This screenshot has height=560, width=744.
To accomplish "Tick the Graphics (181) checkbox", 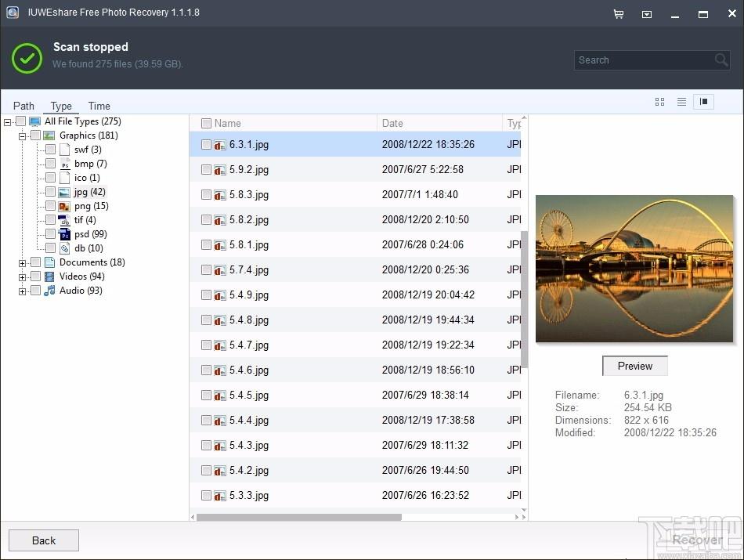I will (35, 135).
